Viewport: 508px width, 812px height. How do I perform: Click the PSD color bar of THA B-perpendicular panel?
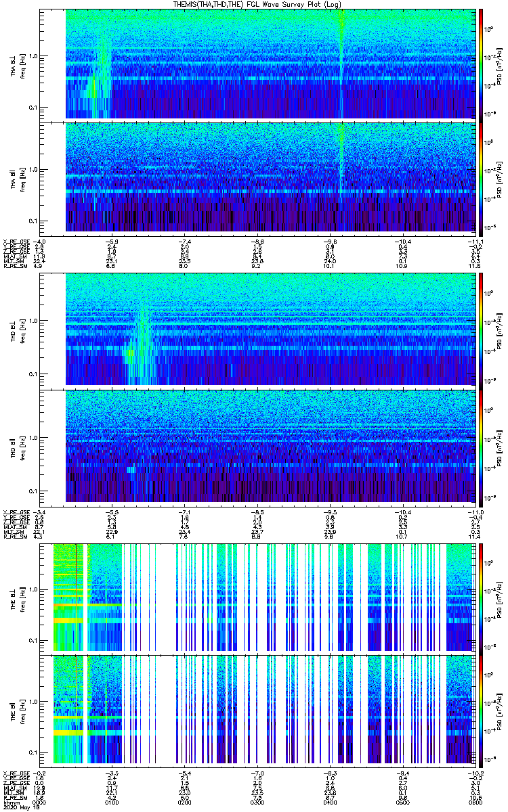pyautogui.click(x=482, y=64)
